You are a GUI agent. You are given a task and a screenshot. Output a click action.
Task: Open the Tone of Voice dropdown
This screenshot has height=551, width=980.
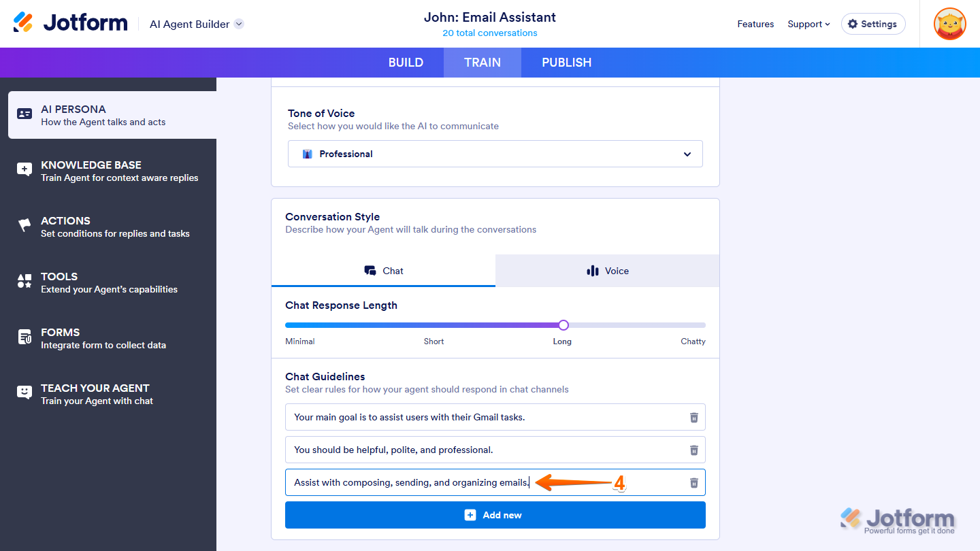click(495, 154)
